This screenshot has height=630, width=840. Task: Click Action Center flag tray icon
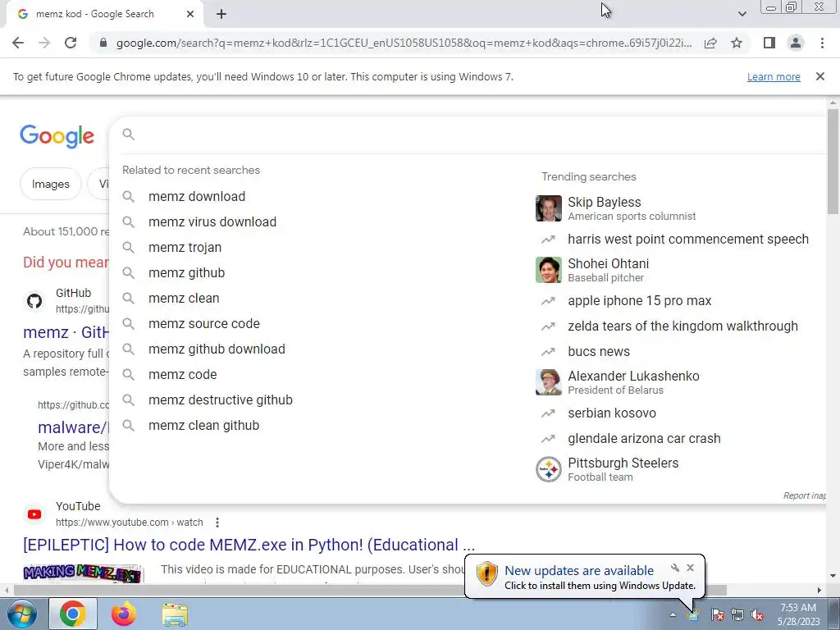pos(717,614)
